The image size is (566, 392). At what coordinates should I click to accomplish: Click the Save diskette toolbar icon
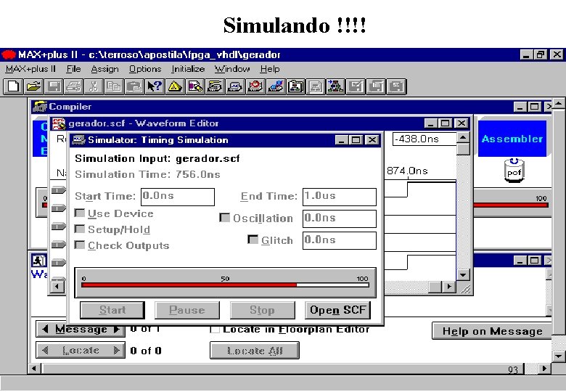coord(54,86)
